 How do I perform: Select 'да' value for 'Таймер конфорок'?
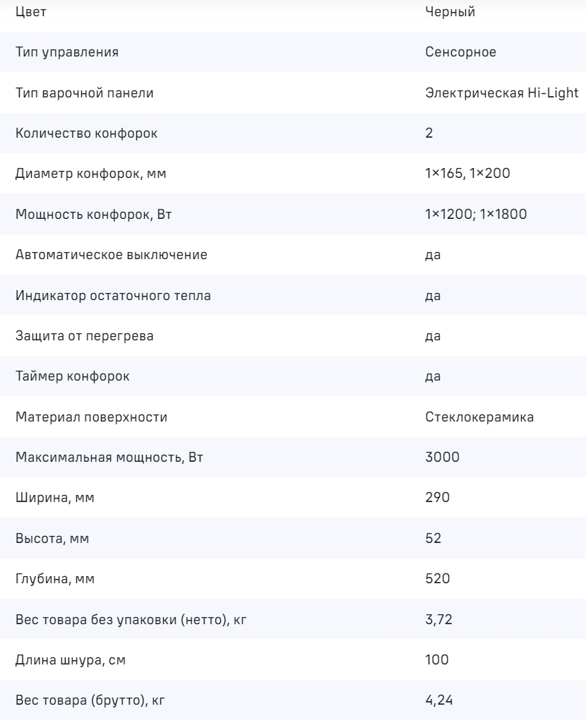pos(433,377)
